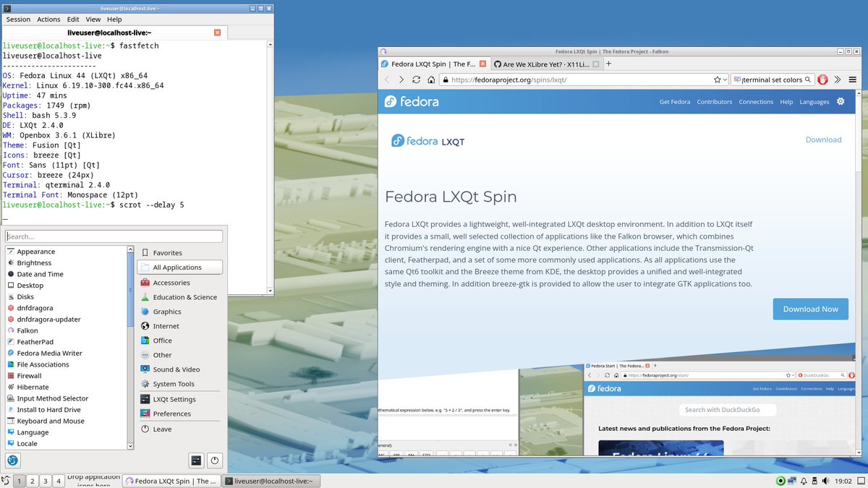The width and height of the screenshot is (868, 488).
Task: Open the Actions menu in QTerminal
Action: coord(48,20)
